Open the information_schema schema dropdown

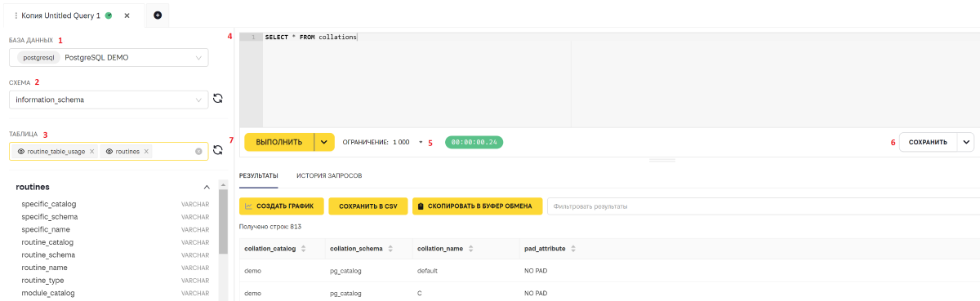[x=109, y=100]
